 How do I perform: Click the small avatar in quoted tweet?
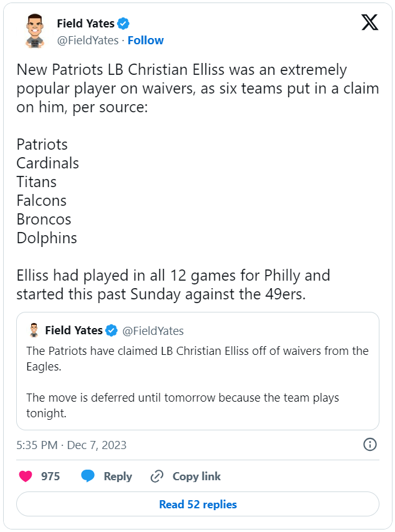tap(34, 331)
